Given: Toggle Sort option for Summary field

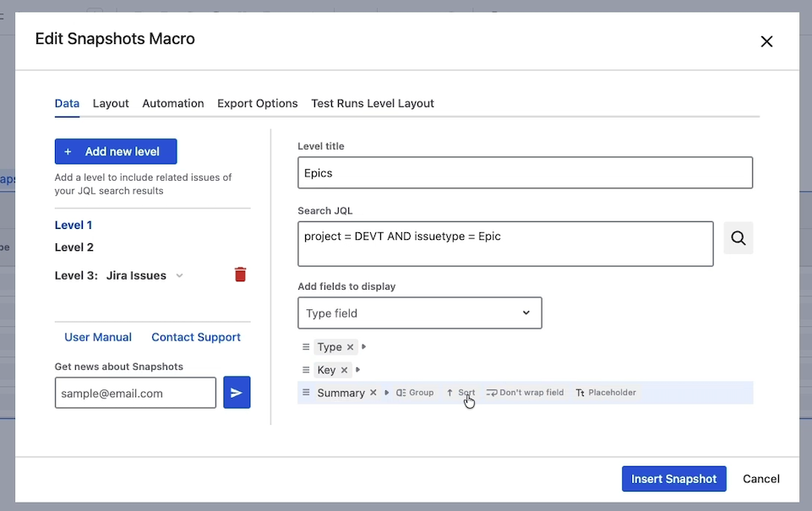Looking at the screenshot, I should click(460, 393).
